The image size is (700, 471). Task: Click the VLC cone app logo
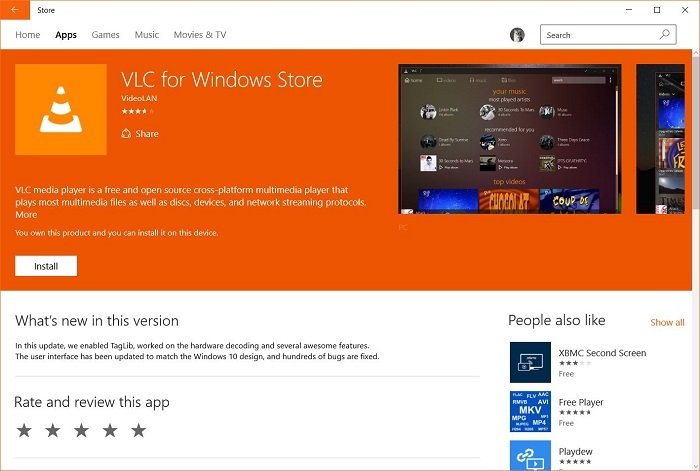click(61, 109)
